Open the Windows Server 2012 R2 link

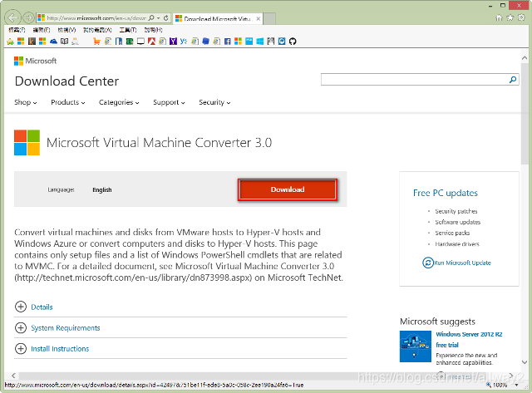[x=469, y=334]
